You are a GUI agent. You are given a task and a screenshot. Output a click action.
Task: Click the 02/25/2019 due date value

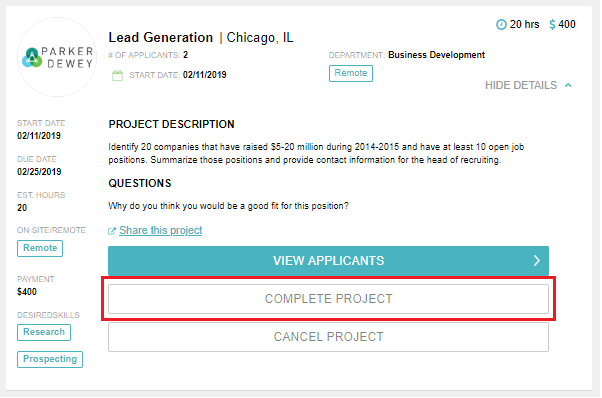(39, 172)
